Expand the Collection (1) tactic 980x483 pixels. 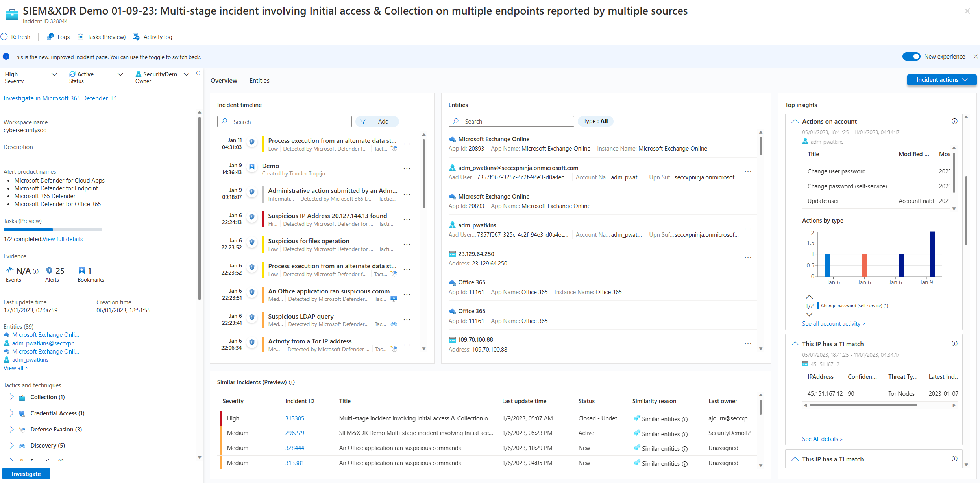coord(11,397)
